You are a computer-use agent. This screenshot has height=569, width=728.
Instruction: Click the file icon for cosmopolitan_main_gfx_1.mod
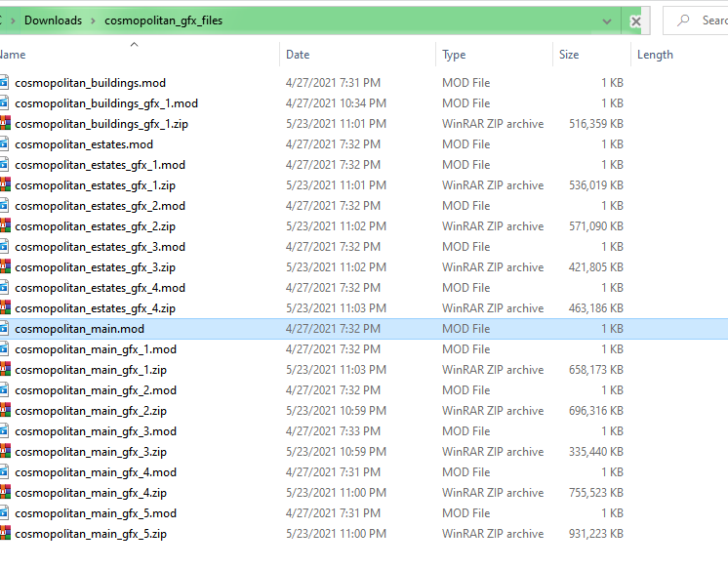(4, 349)
